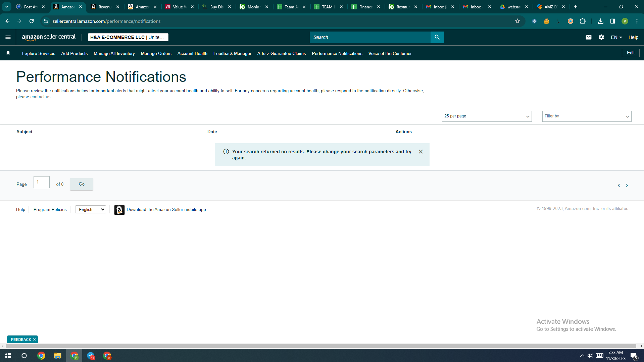Image resolution: width=644 pixels, height=362 pixels.
Task: Click the contact us link
Action: tap(40, 97)
